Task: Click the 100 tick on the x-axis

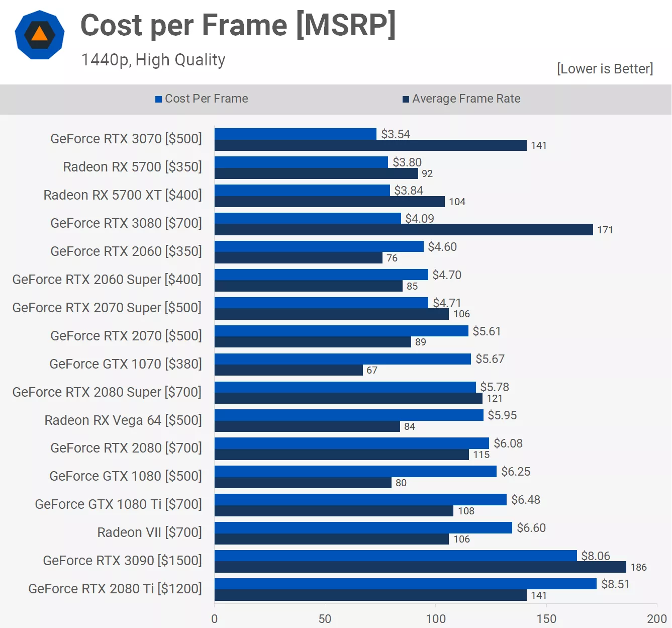Action: pyautogui.click(x=436, y=618)
